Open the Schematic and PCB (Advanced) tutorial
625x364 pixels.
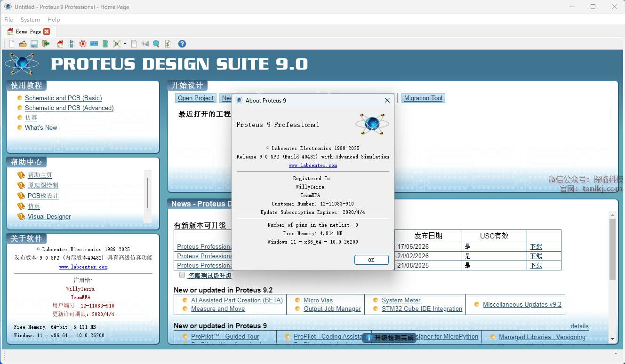click(x=69, y=108)
